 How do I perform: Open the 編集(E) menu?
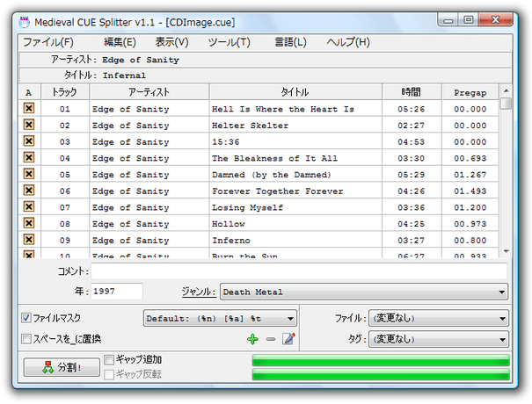120,42
